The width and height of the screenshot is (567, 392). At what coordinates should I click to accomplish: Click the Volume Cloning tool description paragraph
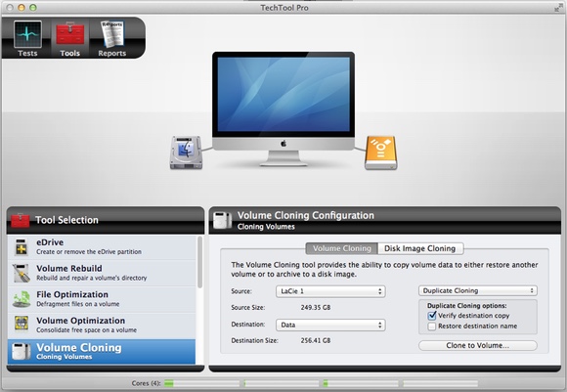(384, 270)
